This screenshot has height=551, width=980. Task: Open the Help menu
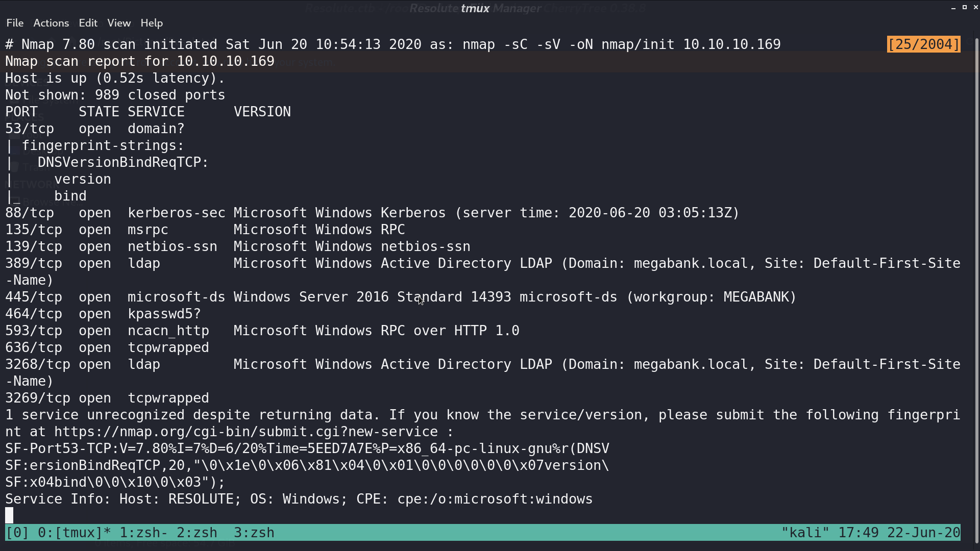[x=152, y=23]
